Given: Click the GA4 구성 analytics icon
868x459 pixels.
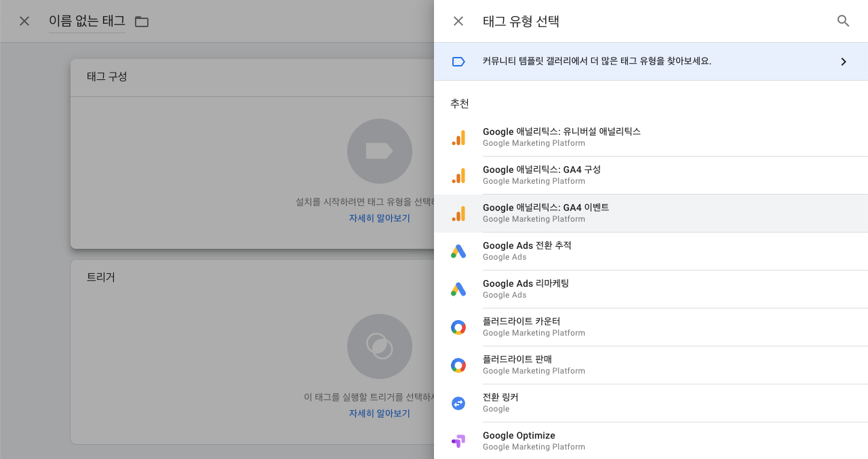Looking at the screenshot, I should click(458, 176).
